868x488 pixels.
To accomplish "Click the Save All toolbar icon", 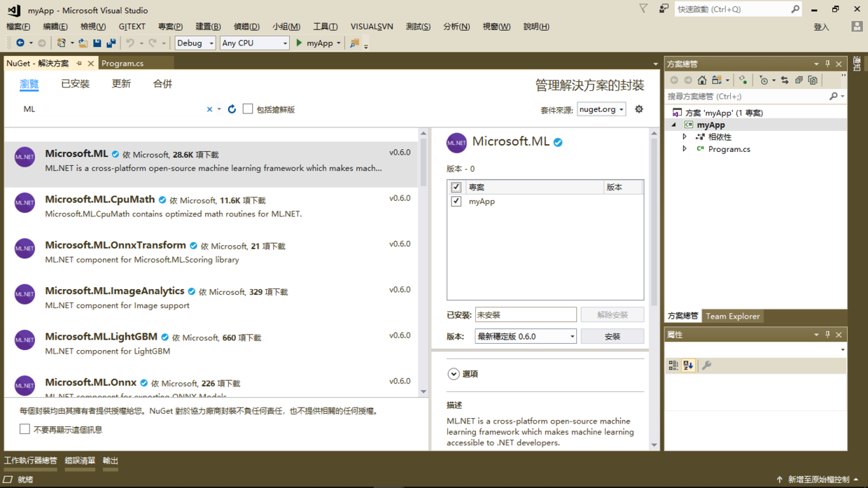I will pos(111,43).
